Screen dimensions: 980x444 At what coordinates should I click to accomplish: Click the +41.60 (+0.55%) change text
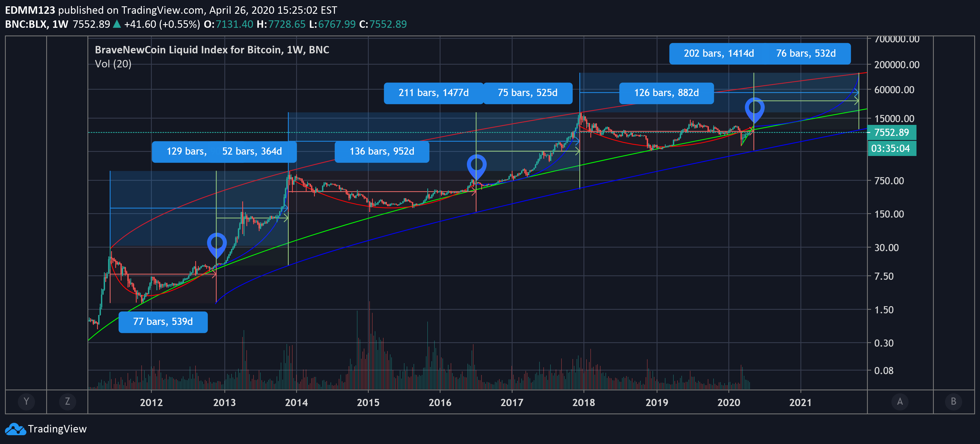click(162, 24)
